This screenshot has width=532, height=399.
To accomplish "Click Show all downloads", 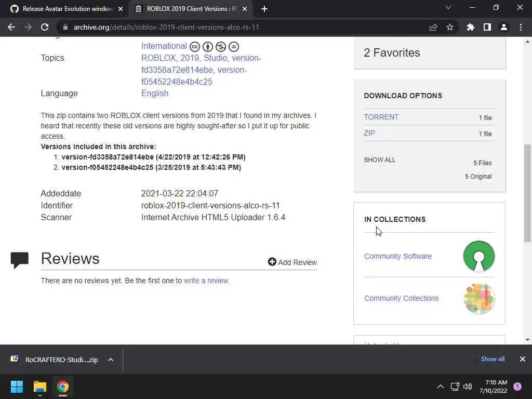I will [x=493, y=359].
